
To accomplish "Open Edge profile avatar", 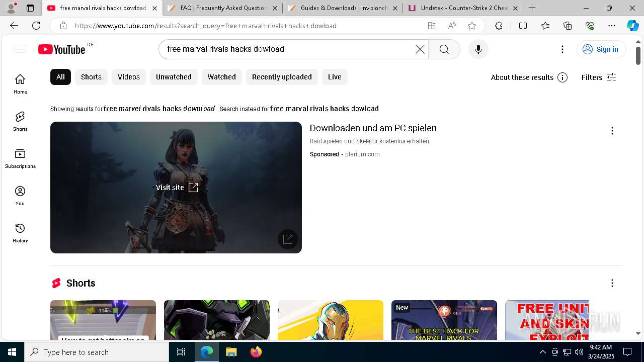I will [x=11, y=8].
